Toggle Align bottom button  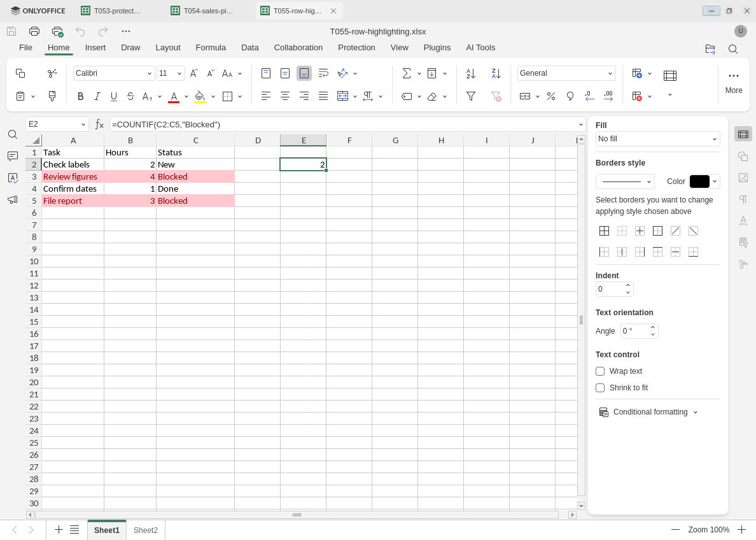(x=304, y=73)
